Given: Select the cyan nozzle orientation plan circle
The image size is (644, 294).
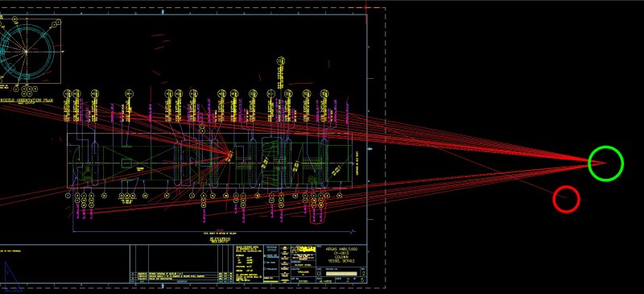Looking at the screenshot, I should [x=27, y=52].
